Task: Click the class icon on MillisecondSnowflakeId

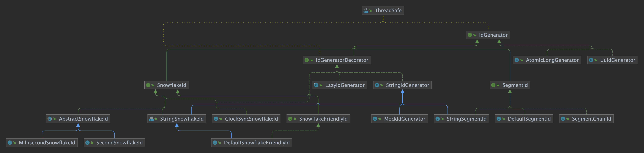Action: coord(10,143)
